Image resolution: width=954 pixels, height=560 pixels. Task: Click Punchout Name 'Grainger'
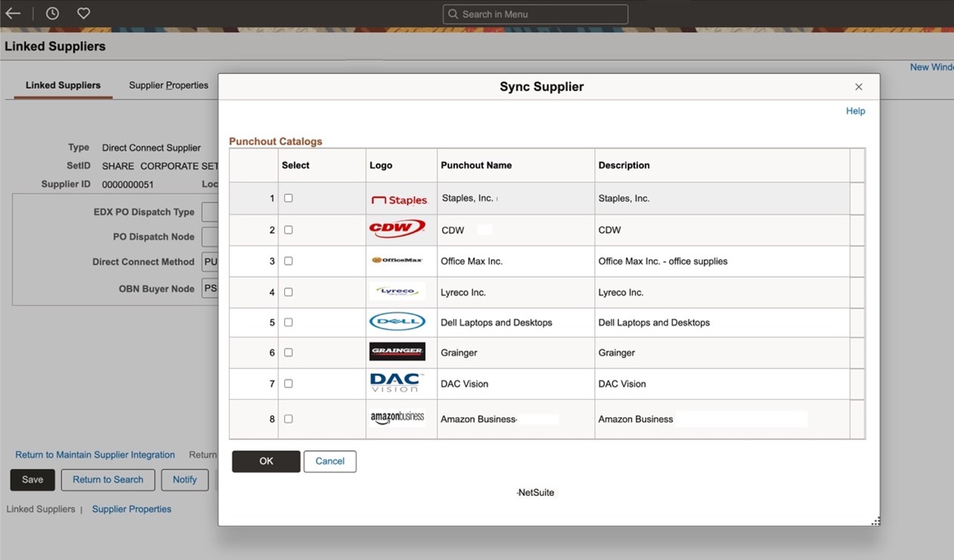coord(459,353)
